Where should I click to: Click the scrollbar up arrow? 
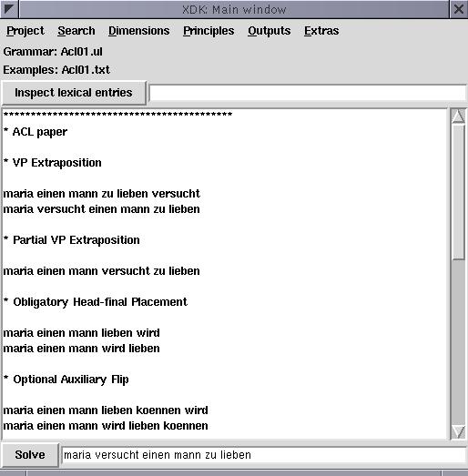pos(458,116)
